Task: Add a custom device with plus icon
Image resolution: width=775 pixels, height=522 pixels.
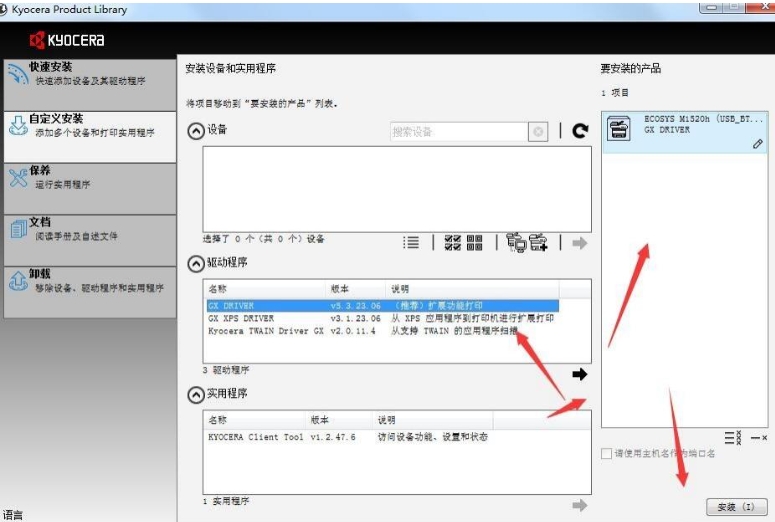Action: pyautogui.click(x=538, y=242)
